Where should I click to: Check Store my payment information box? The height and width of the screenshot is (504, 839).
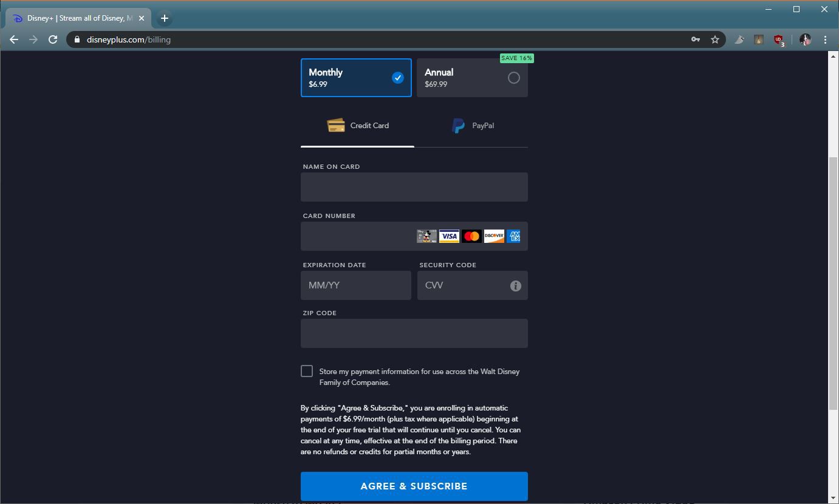click(x=307, y=371)
